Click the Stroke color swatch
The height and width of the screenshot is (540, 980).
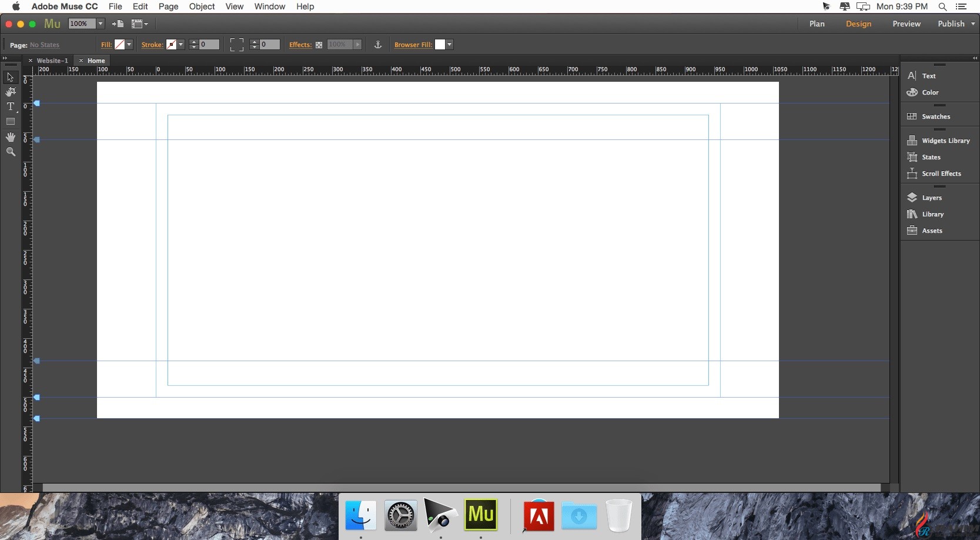click(171, 45)
